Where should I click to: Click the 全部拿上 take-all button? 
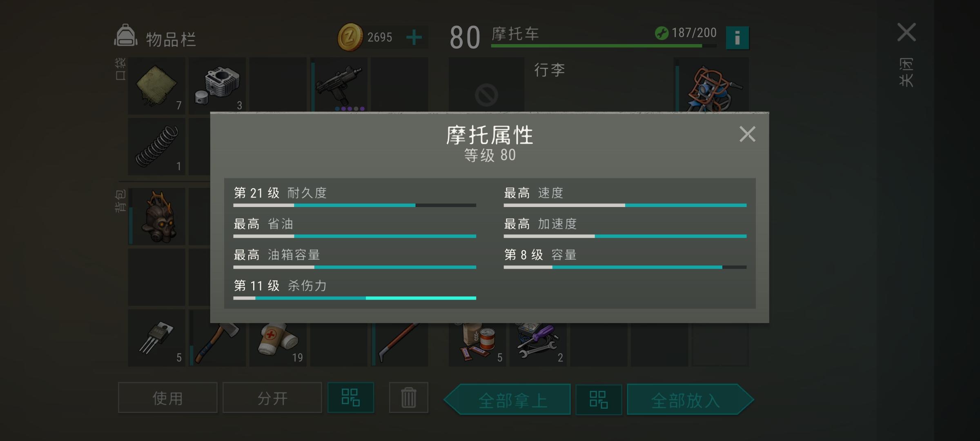pyautogui.click(x=507, y=399)
